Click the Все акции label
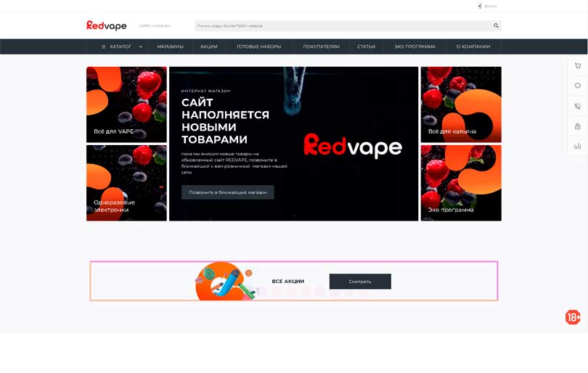The image size is (588, 373). tap(288, 281)
